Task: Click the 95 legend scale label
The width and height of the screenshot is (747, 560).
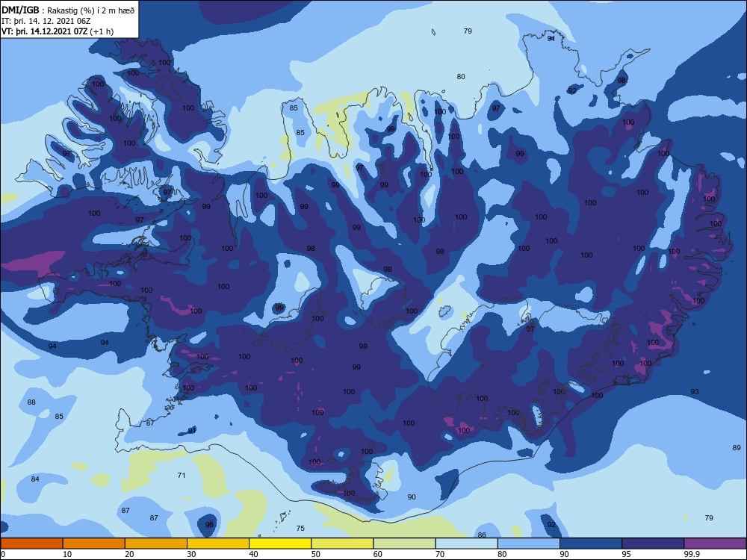Action: 626,554
